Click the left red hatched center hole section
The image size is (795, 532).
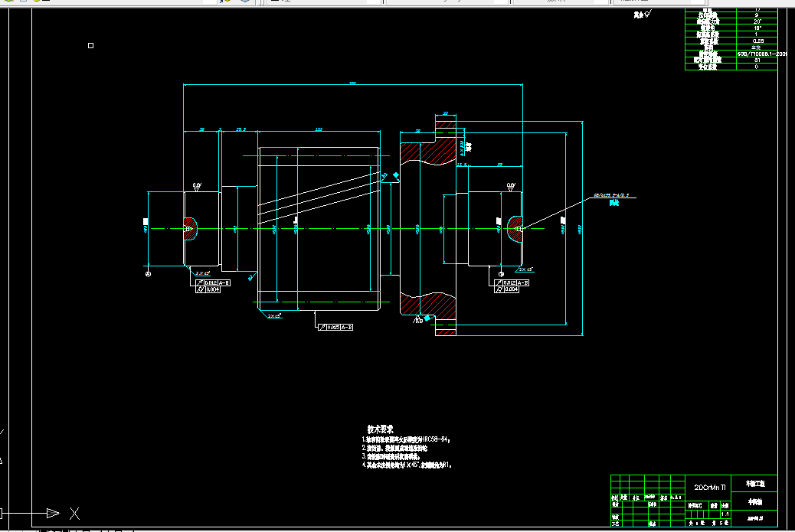(x=191, y=229)
